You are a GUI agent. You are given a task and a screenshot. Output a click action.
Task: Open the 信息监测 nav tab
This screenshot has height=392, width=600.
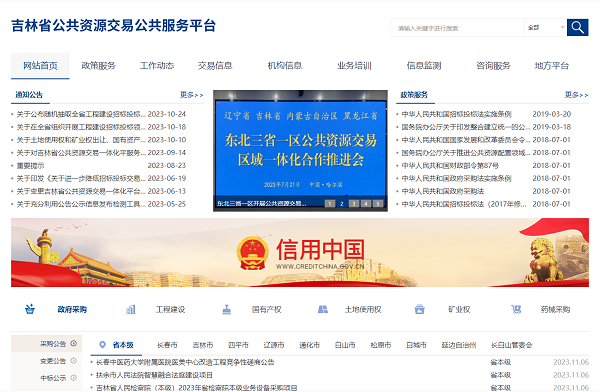pyautogui.click(x=424, y=66)
